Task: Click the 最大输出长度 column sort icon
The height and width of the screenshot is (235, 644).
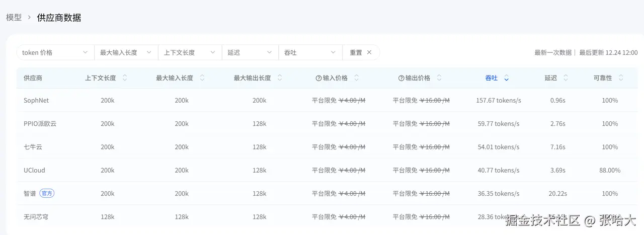Action: 280,78
